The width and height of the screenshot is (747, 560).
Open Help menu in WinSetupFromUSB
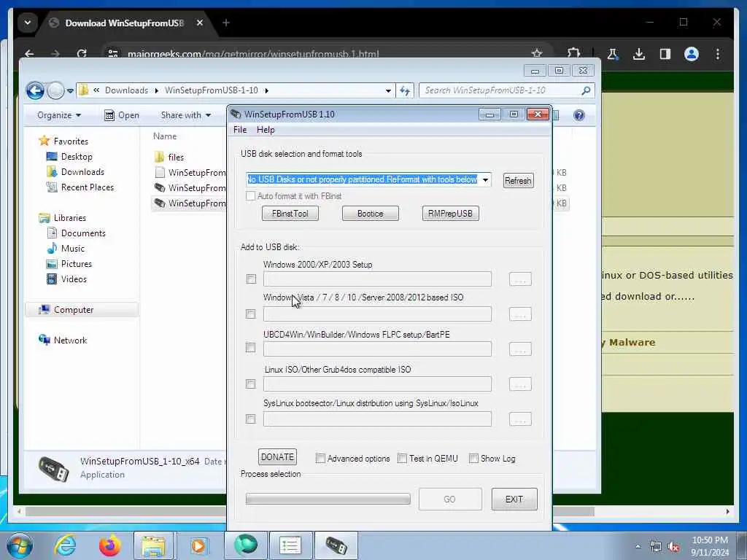click(266, 130)
